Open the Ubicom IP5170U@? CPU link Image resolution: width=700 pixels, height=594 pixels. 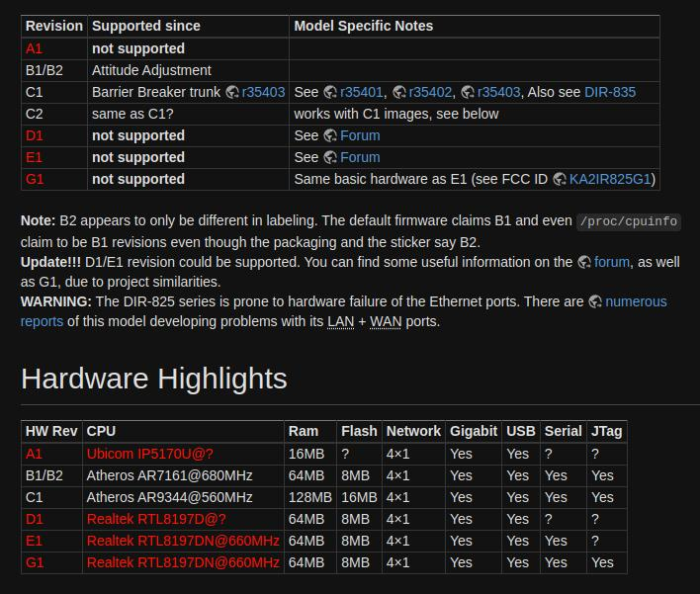tap(150, 454)
